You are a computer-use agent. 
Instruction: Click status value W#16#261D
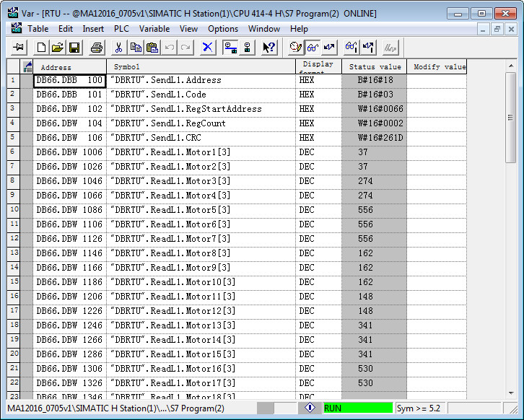pyautogui.click(x=380, y=138)
